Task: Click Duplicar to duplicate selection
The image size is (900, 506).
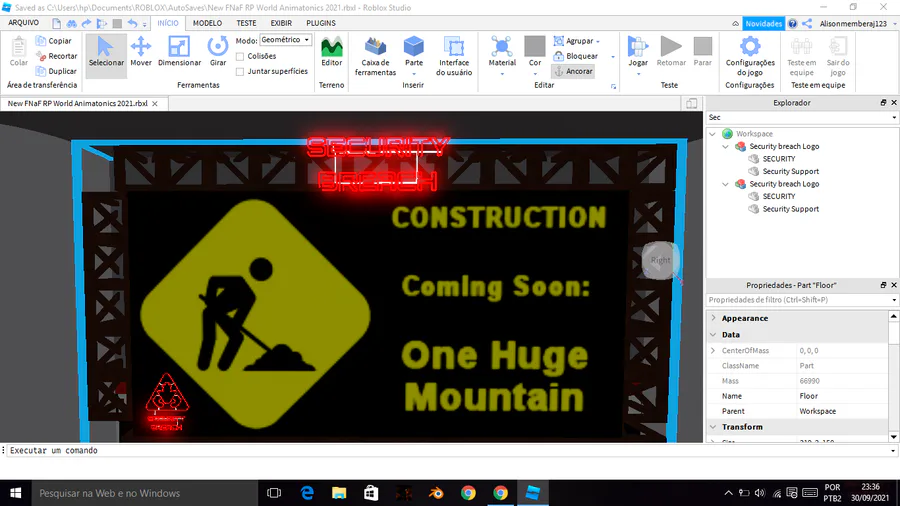Action: tap(56, 71)
